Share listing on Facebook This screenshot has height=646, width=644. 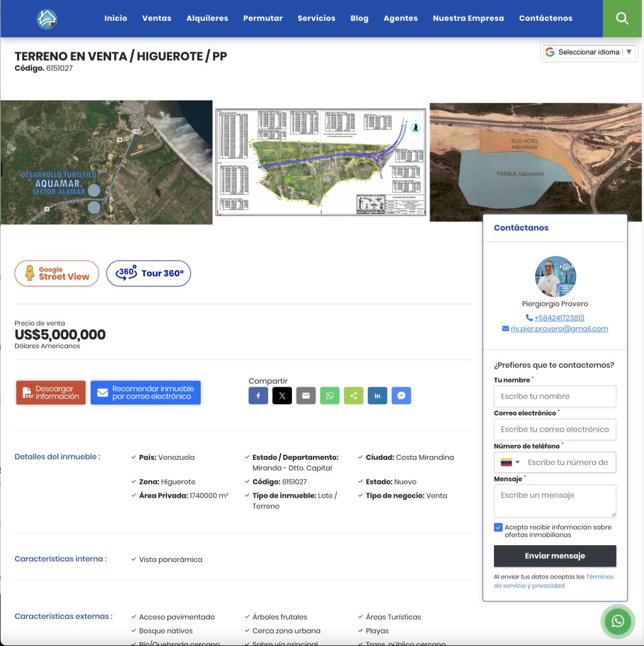coord(259,396)
